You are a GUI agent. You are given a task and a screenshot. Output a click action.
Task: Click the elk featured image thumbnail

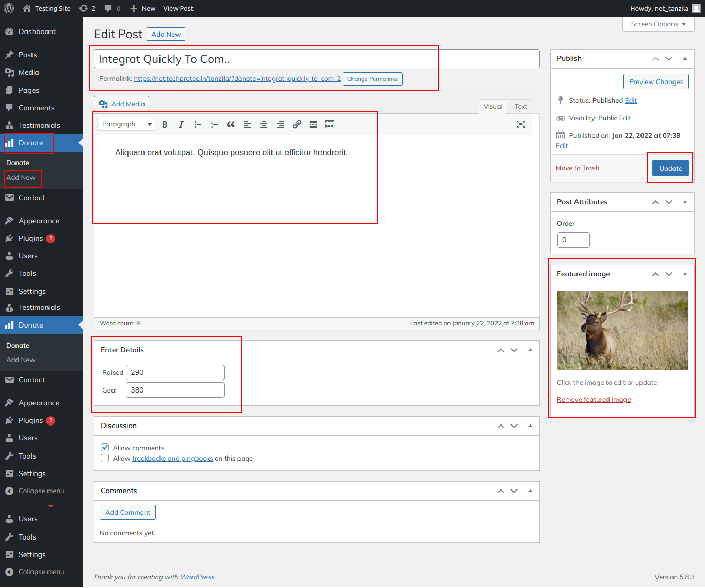pyautogui.click(x=622, y=330)
